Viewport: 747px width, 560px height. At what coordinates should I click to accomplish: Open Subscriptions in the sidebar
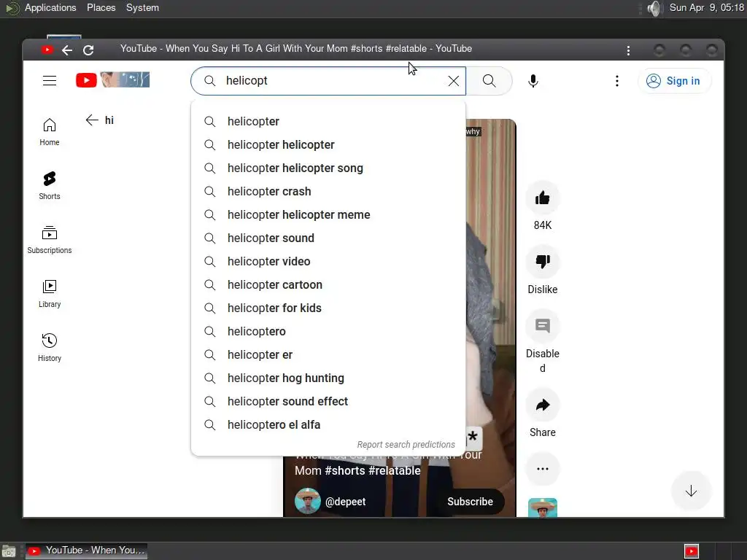50,239
